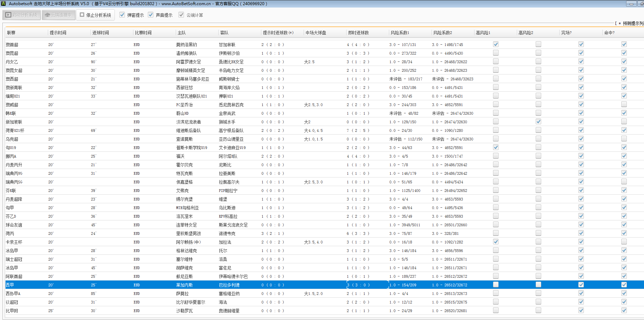The image size is (644, 320).
Task: Click the play icon on 启动分析系统
Action: 8,15
